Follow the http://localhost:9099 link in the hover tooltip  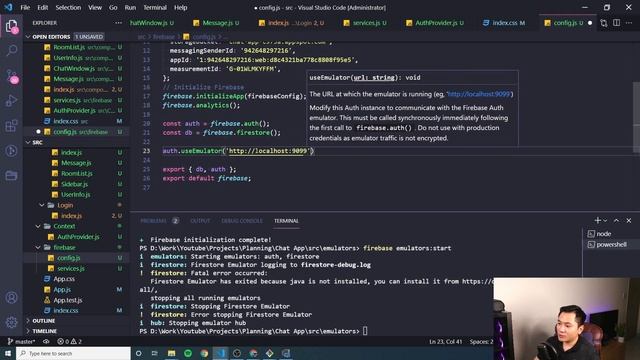tap(479, 94)
